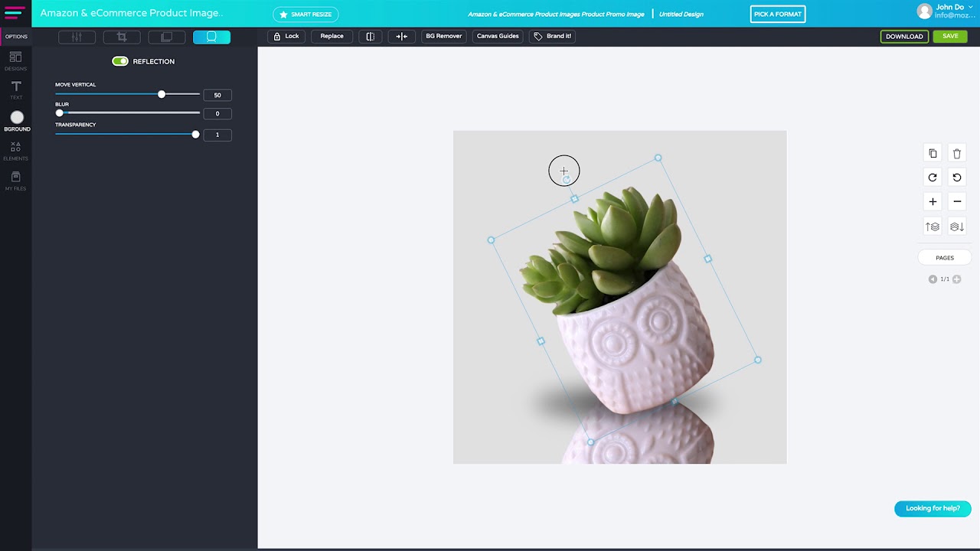Viewport: 980px width, 551px height.
Task: Delete the image with the trash icon
Action: pos(956,153)
